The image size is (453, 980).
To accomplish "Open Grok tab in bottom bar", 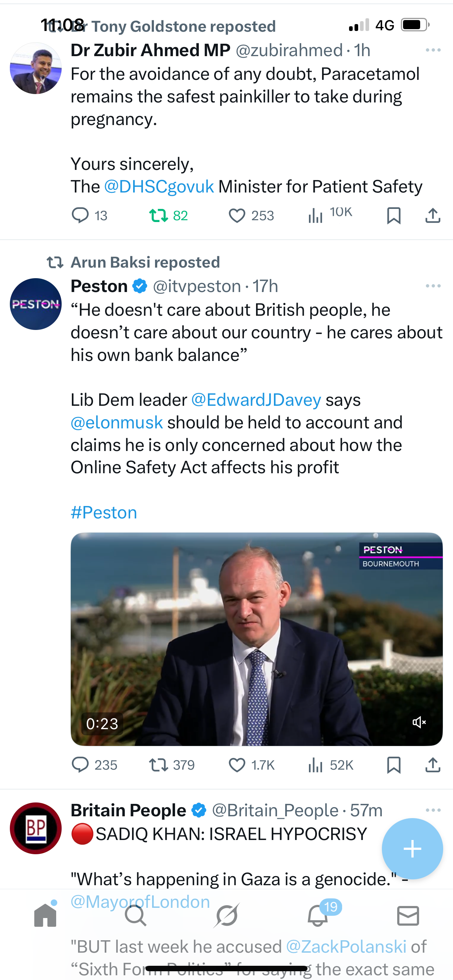I will [x=226, y=915].
